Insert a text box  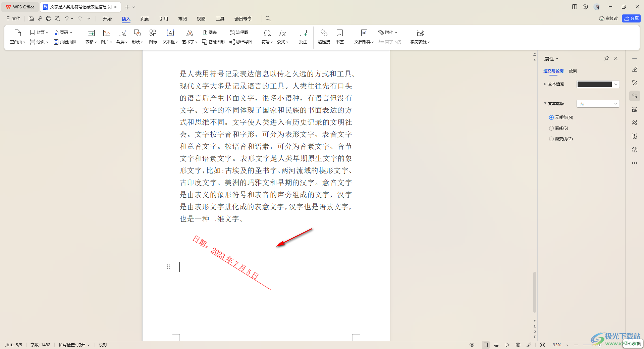coord(170,37)
